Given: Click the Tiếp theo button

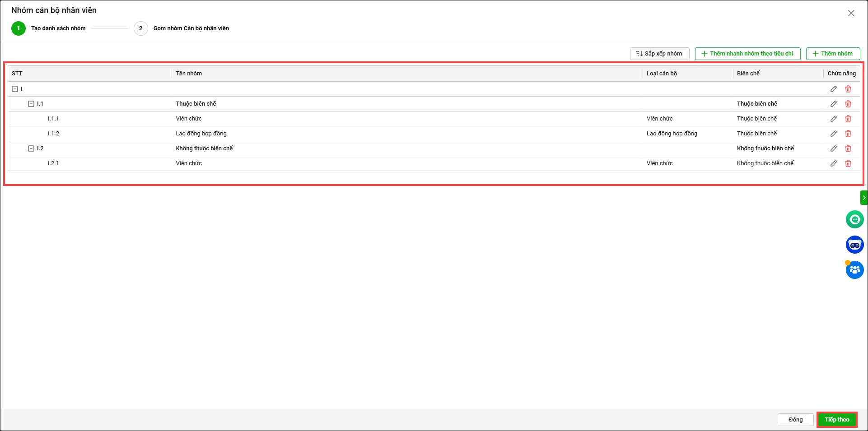Looking at the screenshot, I should tap(836, 420).
